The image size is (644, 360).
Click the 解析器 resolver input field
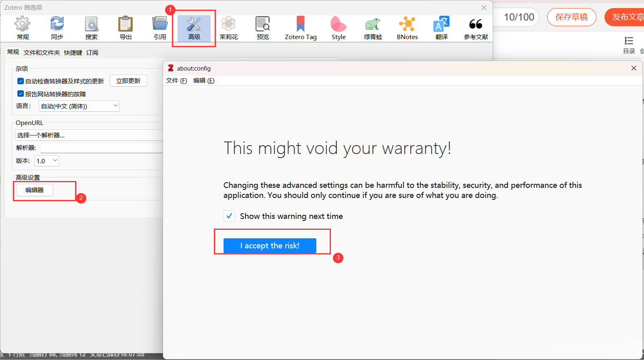[x=102, y=148]
